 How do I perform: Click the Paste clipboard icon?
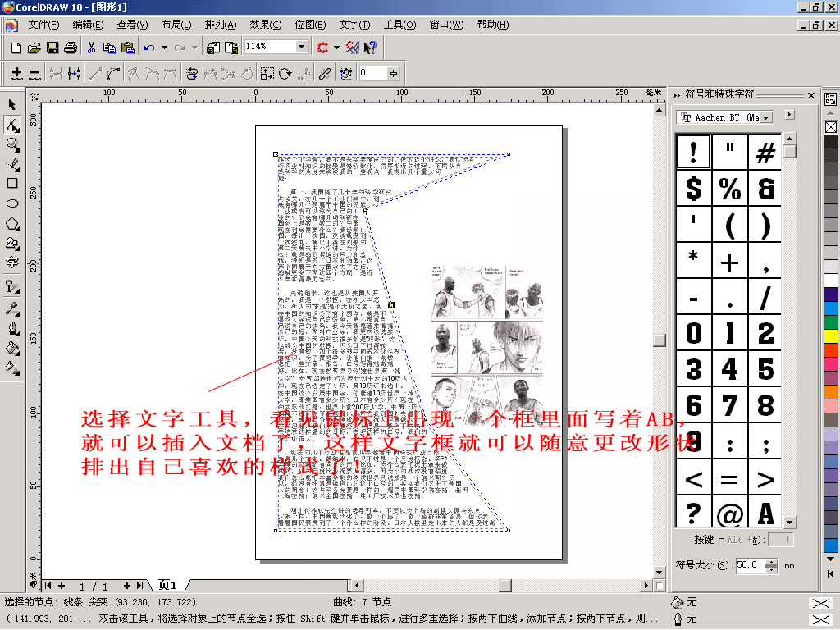click(x=127, y=48)
